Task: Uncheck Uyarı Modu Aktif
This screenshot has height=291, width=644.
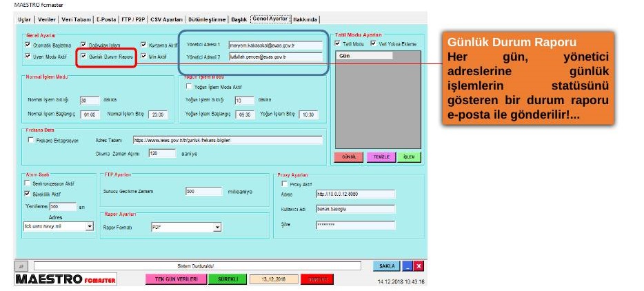Action: click(28, 57)
